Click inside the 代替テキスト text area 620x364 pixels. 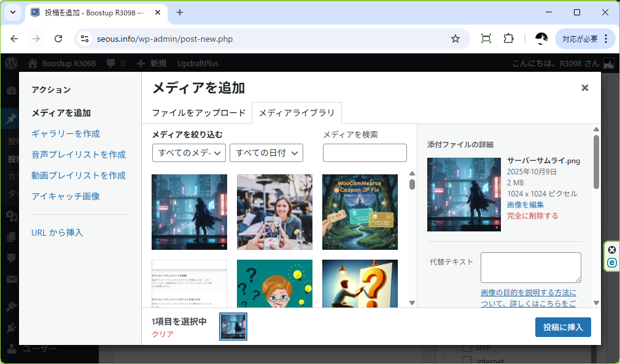click(530, 268)
